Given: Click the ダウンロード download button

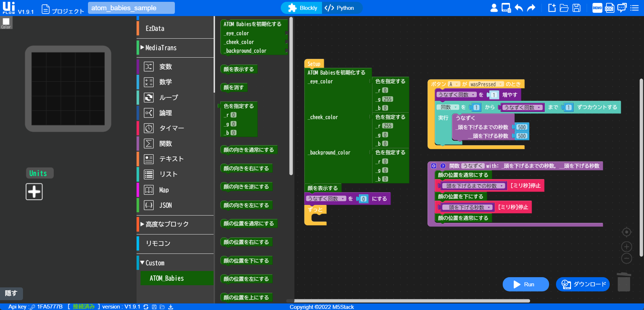Looking at the screenshot, I should click(x=583, y=284).
